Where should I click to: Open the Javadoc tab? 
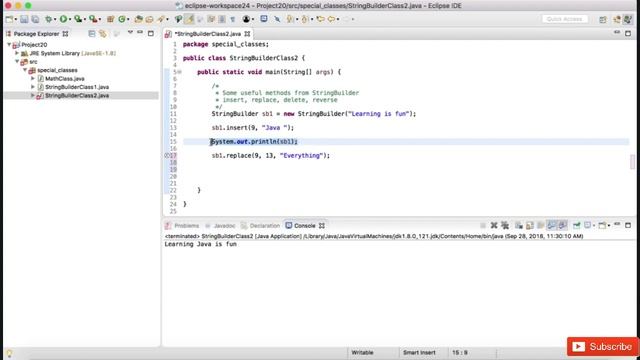pos(224,226)
